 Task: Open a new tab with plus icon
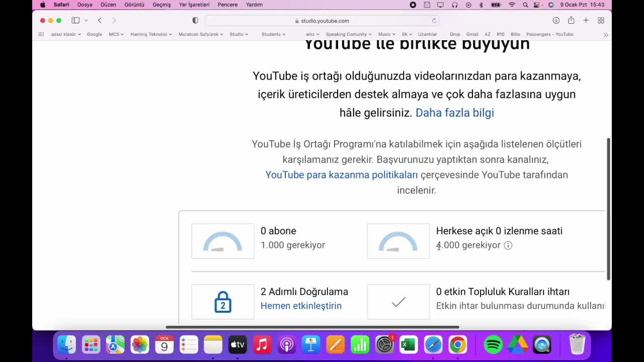[586, 20]
